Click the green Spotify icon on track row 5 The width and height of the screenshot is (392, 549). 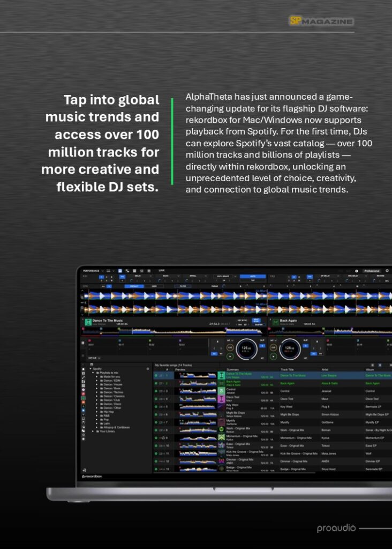tap(156, 406)
